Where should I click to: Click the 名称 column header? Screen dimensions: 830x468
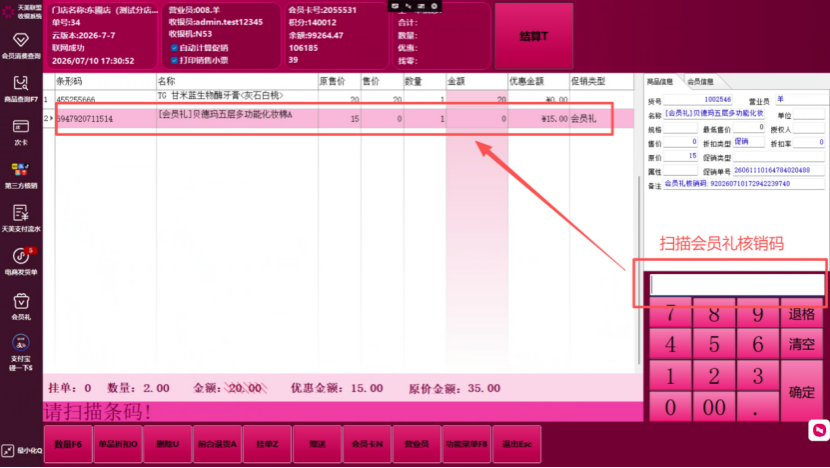237,82
